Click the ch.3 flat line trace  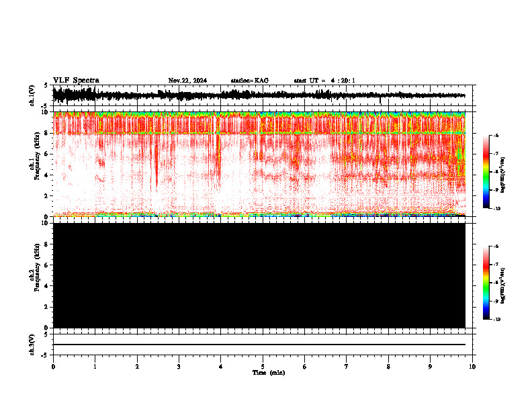coord(259,345)
